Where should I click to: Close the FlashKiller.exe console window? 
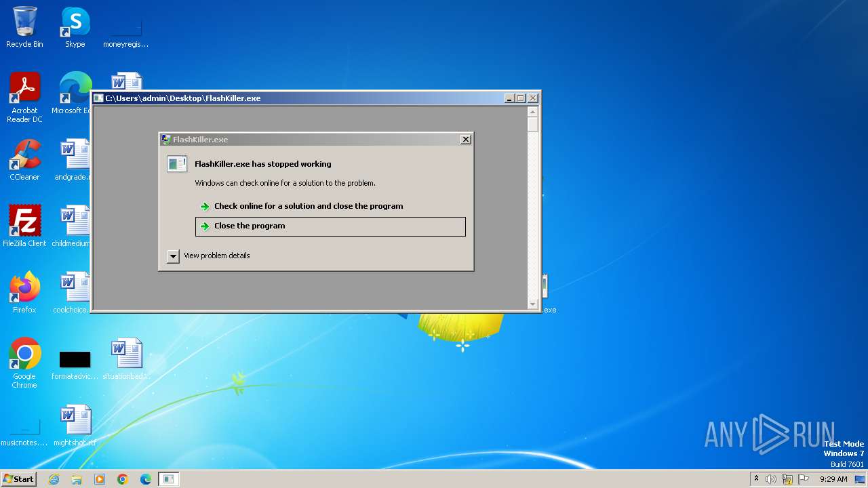pos(532,98)
